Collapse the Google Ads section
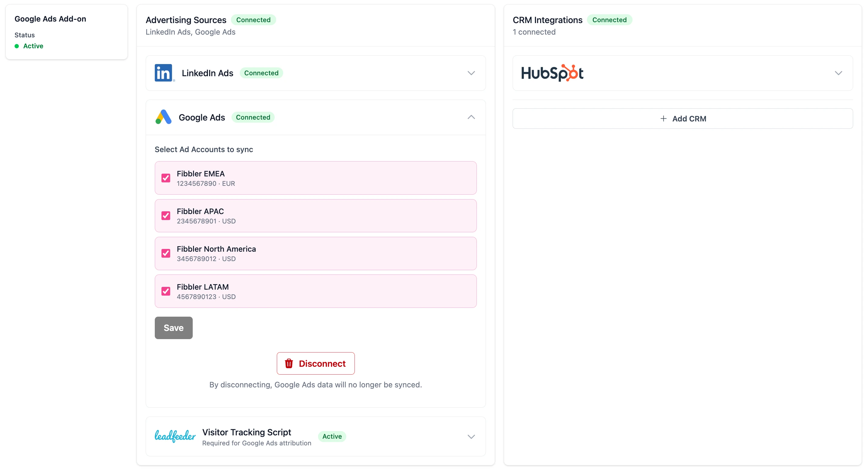The width and height of the screenshot is (868, 473). click(x=471, y=117)
